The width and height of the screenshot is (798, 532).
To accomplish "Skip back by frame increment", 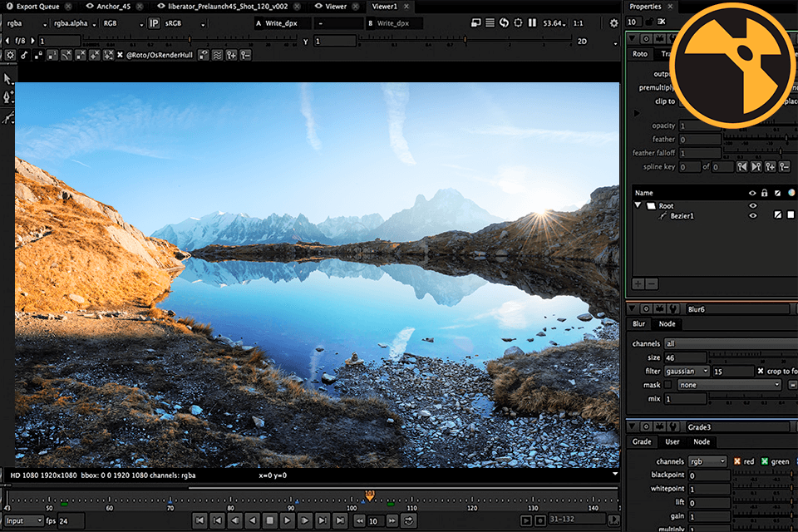I will (x=359, y=521).
